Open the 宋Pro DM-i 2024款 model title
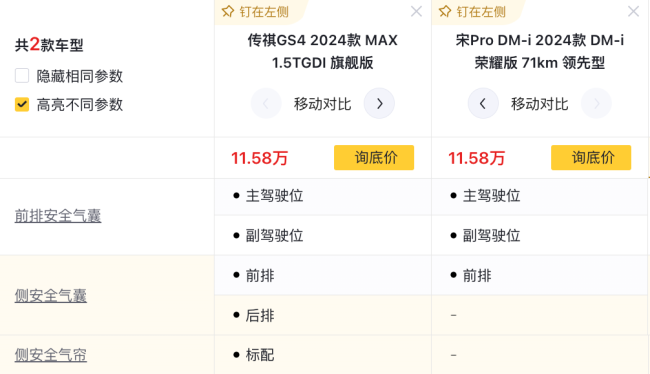Image resolution: width=650 pixels, height=374 pixels. 540,51
